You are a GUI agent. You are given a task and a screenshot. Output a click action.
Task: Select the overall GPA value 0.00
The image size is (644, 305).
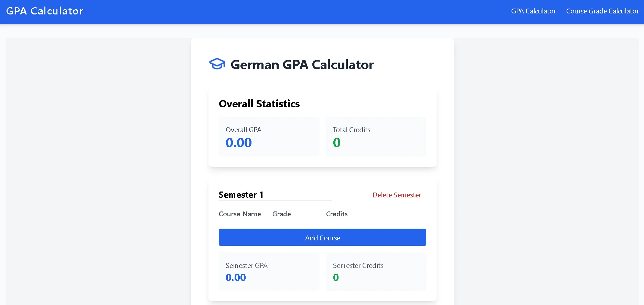[x=238, y=143]
